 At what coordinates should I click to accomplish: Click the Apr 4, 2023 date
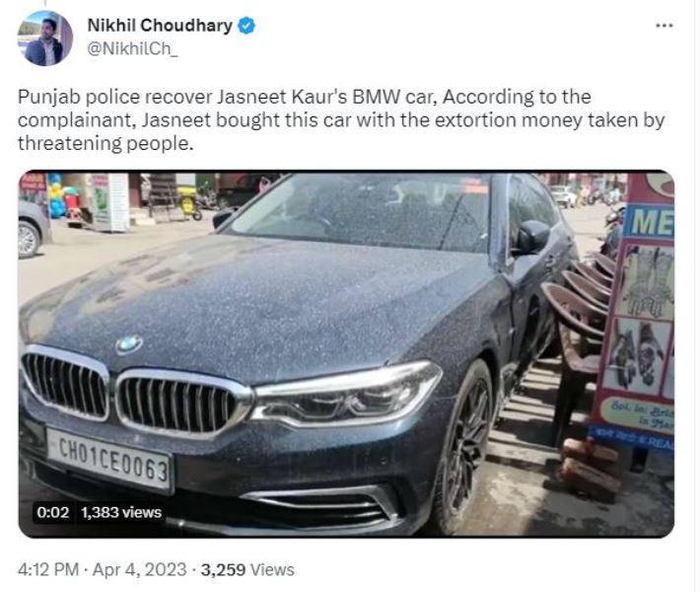pyautogui.click(x=140, y=569)
